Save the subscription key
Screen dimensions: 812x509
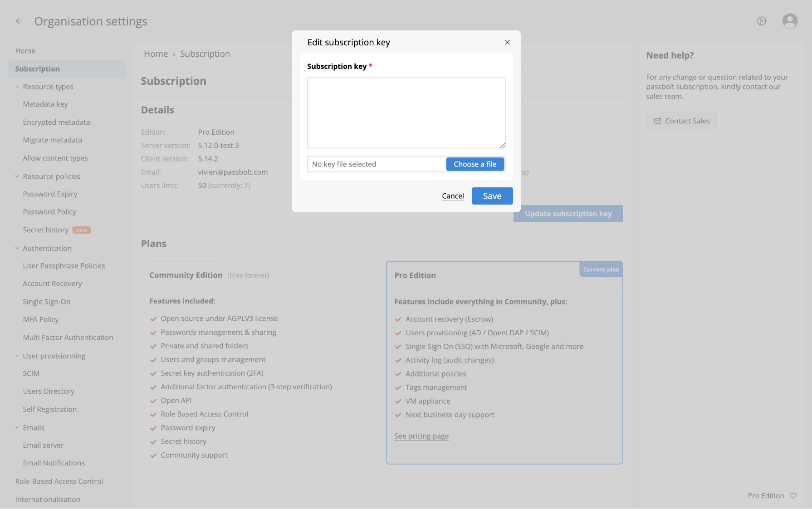click(x=492, y=196)
